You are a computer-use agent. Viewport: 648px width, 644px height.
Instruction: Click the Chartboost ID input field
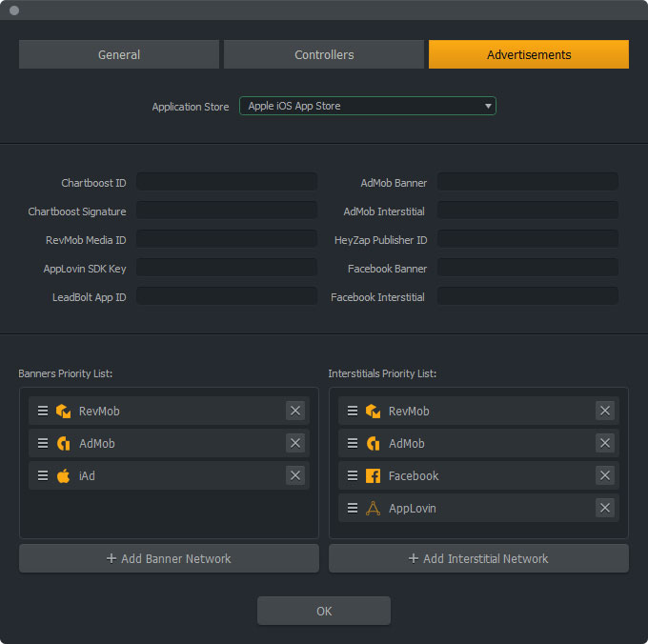(x=227, y=182)
